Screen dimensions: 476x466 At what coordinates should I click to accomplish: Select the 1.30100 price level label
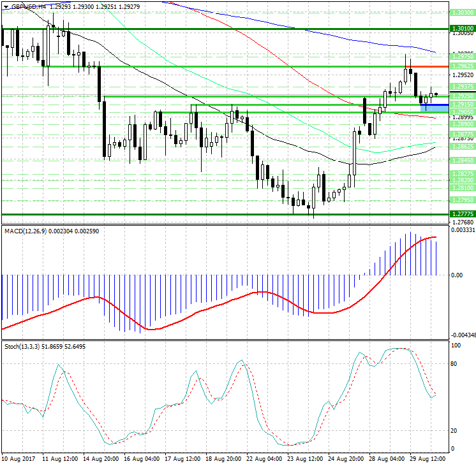coord(461,29)
